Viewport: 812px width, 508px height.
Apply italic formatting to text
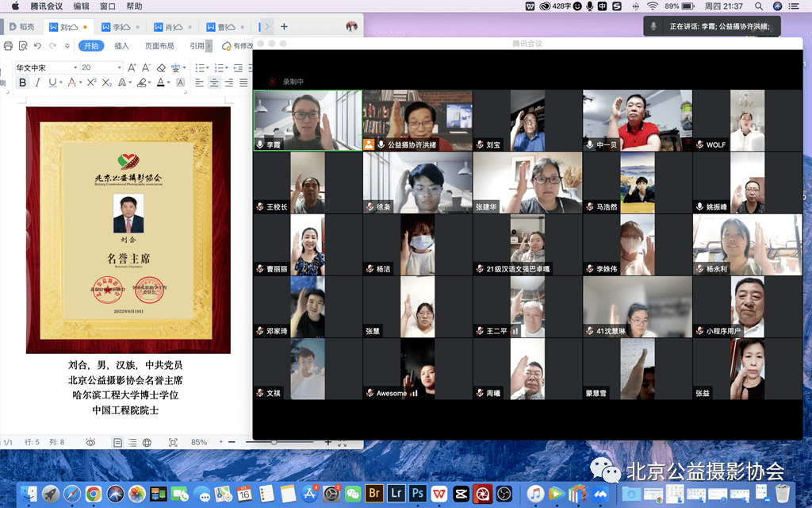point(37,83)
